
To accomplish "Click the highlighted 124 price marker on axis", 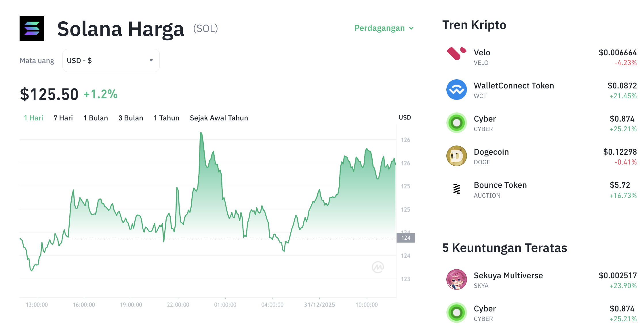I will 405,238.
